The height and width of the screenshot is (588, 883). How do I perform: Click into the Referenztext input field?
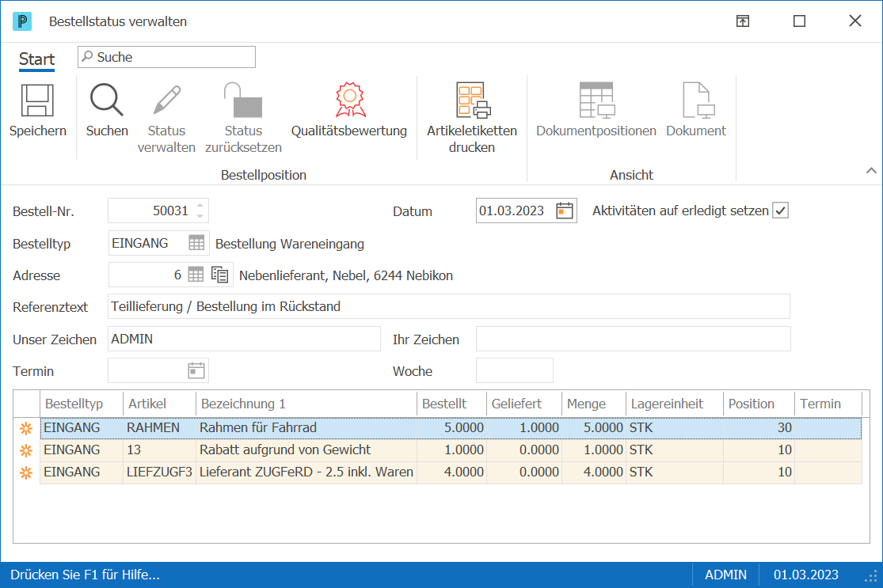tap(449, 306)
